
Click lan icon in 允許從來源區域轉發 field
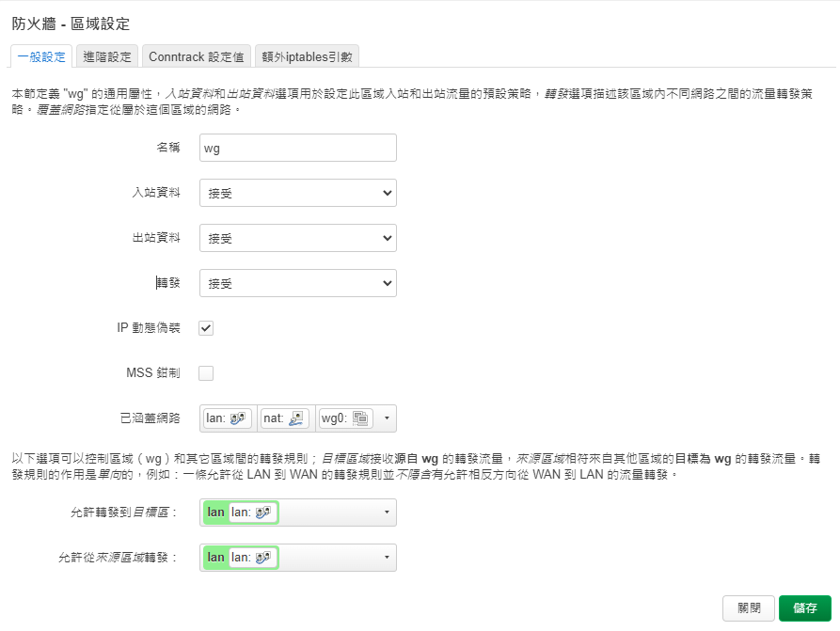(264, 558)
